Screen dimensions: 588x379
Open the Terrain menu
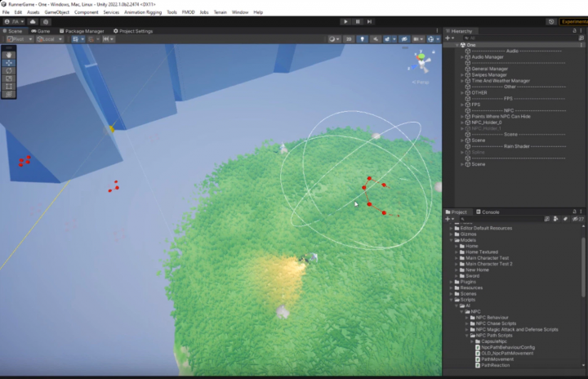tap(220, 12)
